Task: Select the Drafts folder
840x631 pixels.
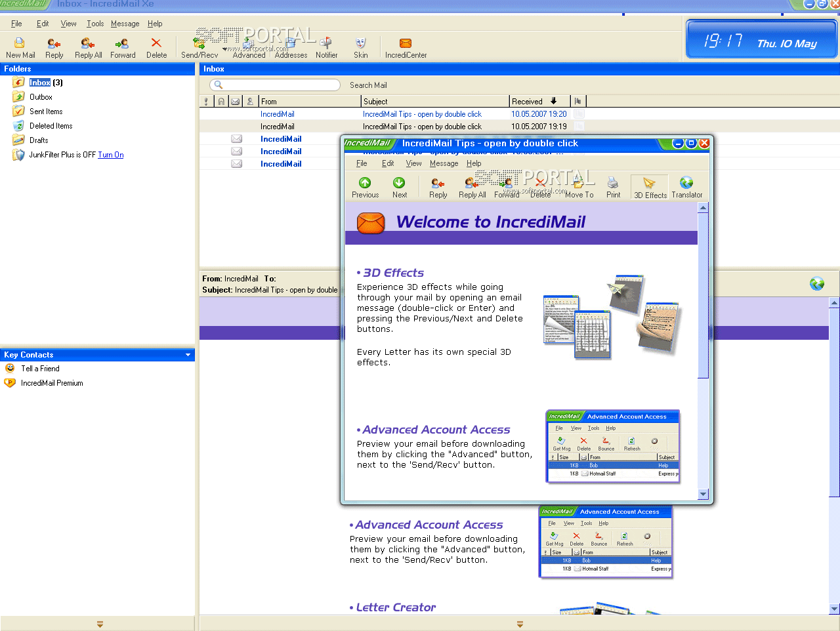Action: 39,140
